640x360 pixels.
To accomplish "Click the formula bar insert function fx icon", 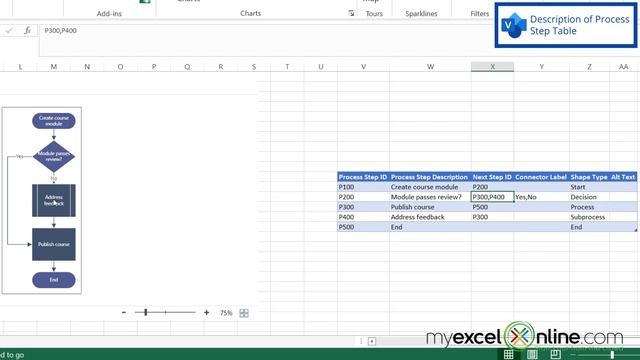I will 27,30.
